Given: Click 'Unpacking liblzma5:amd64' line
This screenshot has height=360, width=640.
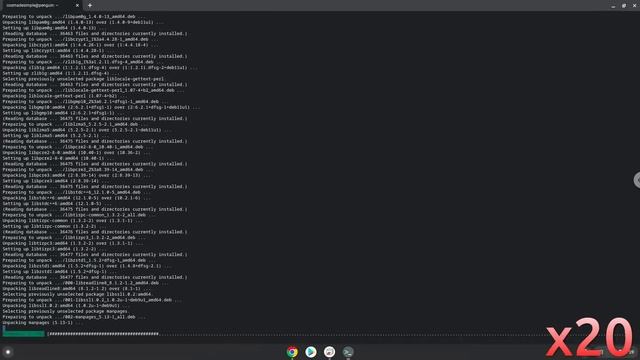Looking at the screenshot, I should pyautogui.click(x=87, y=130).
